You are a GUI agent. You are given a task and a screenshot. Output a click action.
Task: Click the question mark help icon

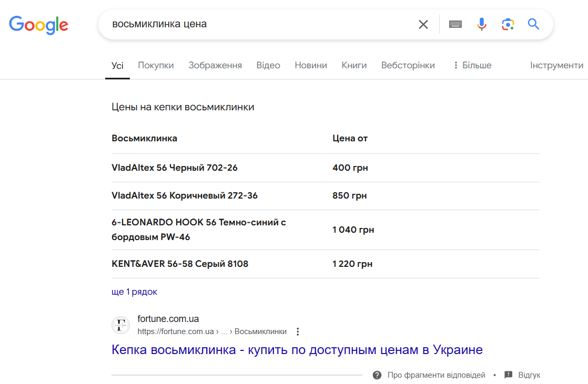coord(377,375)
